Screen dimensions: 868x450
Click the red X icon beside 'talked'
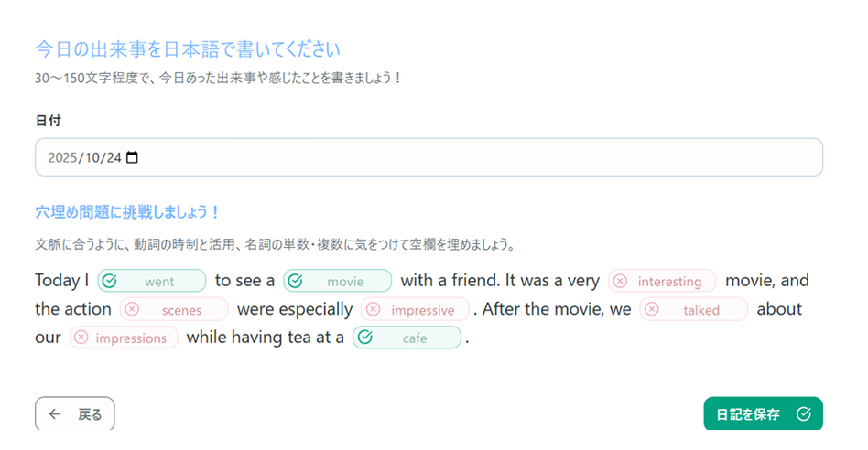click(x=651, y=309)
